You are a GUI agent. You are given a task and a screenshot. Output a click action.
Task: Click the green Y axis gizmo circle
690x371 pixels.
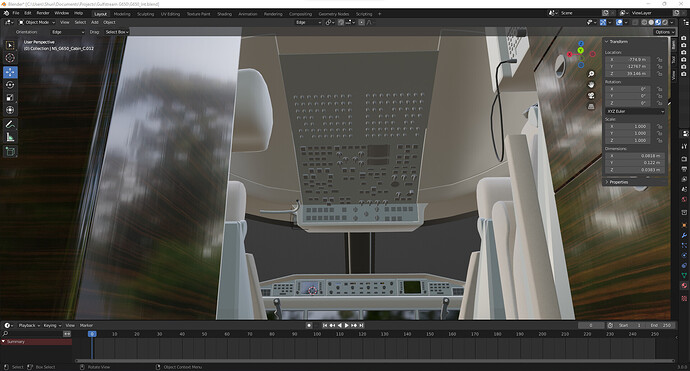580,51
